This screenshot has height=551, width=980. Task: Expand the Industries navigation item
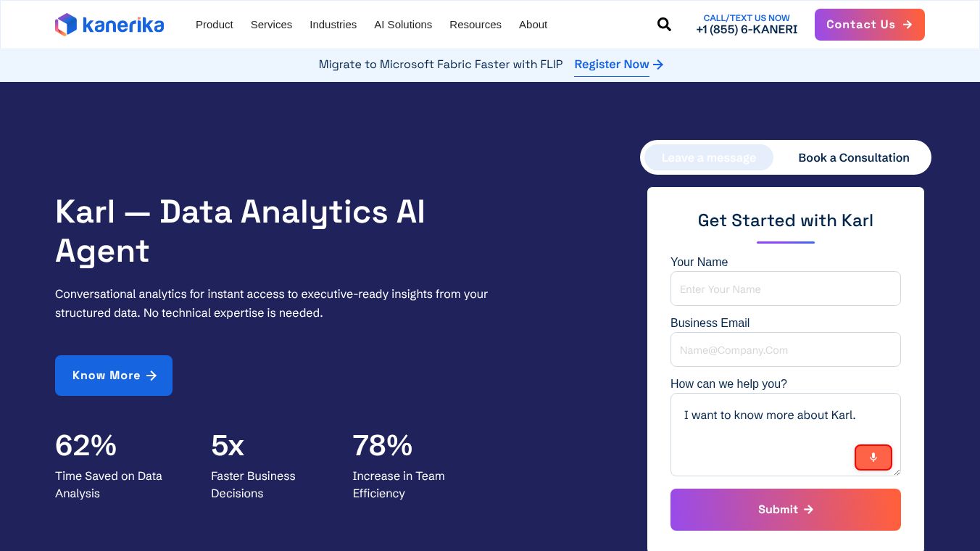(333, 25)
